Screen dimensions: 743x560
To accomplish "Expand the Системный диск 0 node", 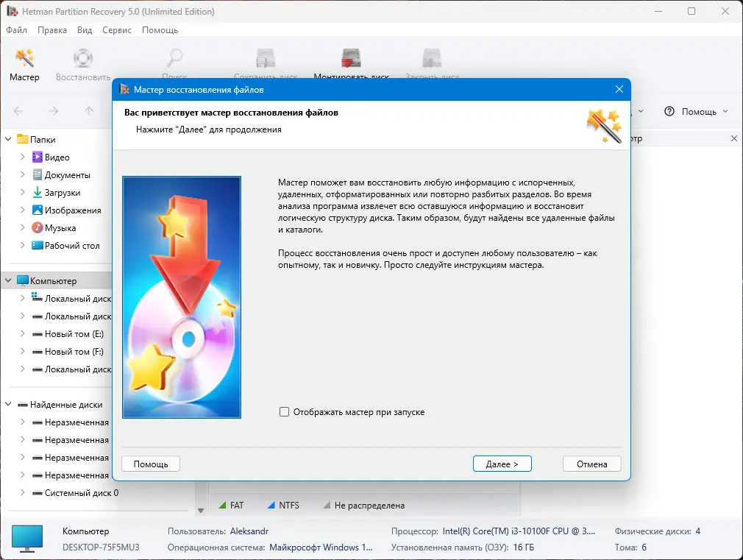I will point(22,492).
